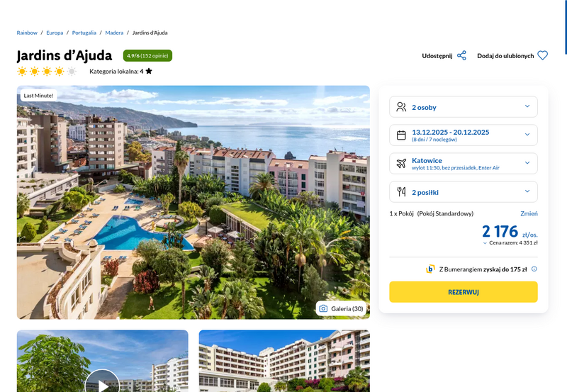Open the 2 posiłki meals dropdown
The image size is (567, 392).
464,191
